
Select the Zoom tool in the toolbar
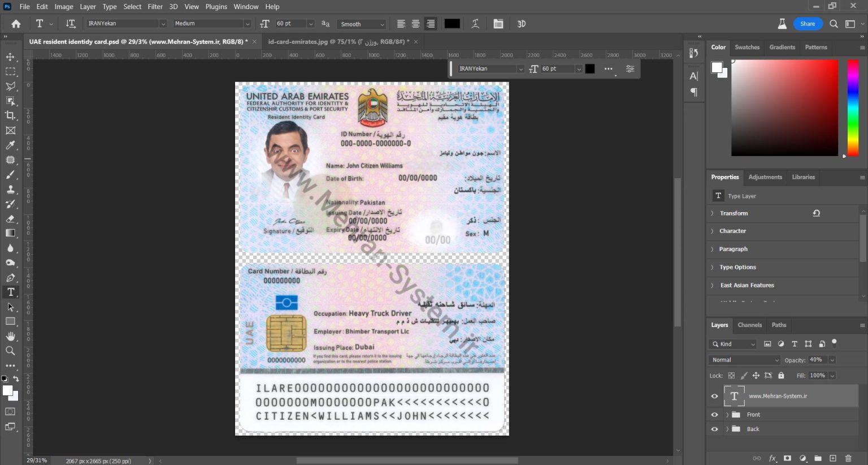10,351
